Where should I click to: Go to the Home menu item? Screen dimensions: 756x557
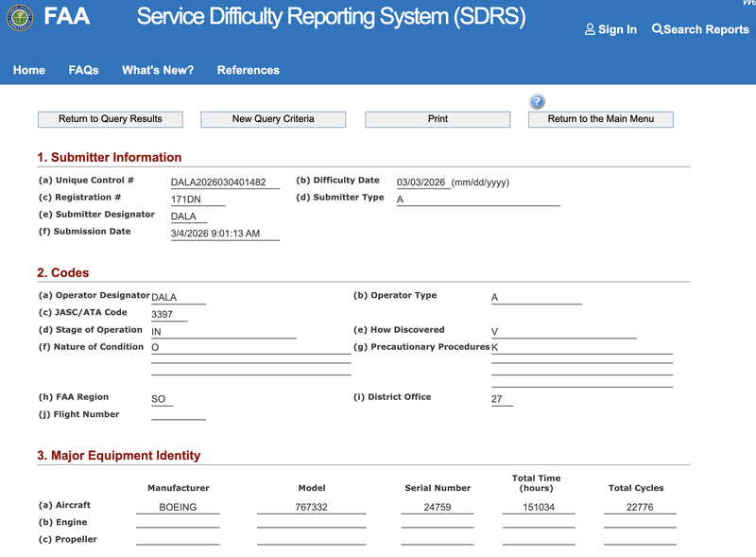(29, 70)
